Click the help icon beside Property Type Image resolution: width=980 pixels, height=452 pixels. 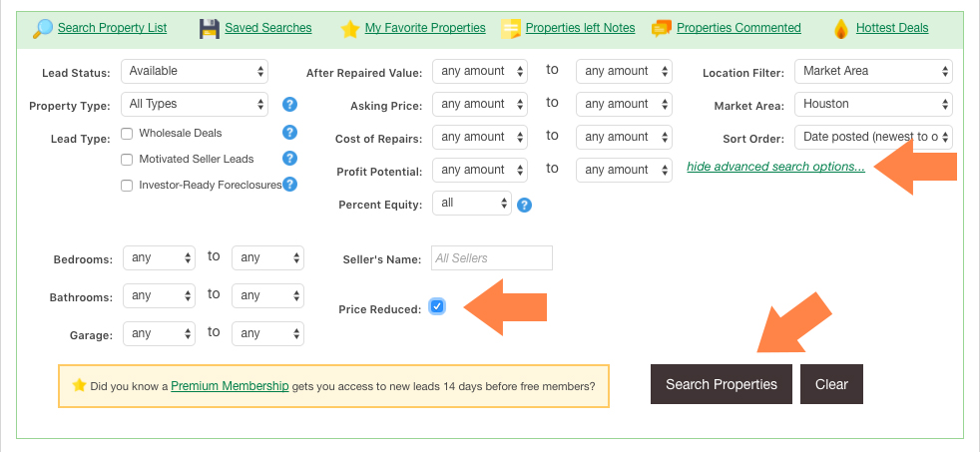click(x=289, y=104)
